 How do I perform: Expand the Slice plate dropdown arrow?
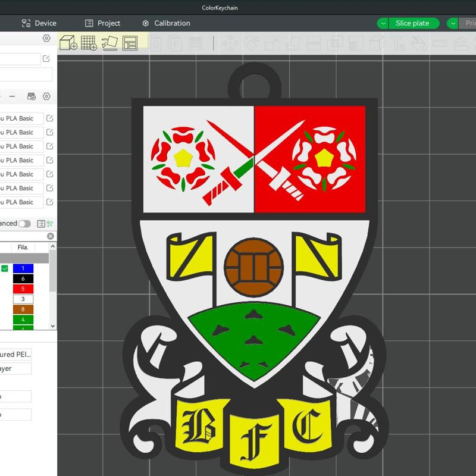(x=384, y=23)
